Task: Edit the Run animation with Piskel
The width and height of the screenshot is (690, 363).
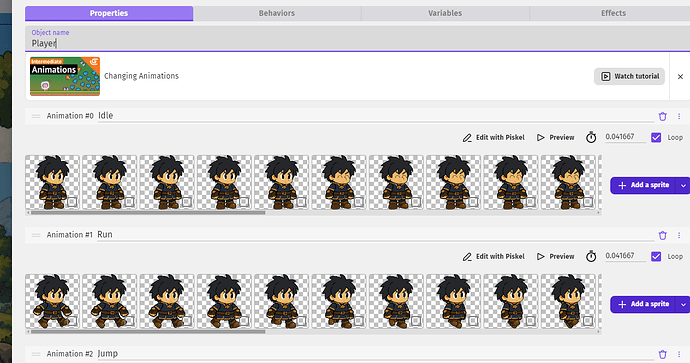Action: (493, 257)
